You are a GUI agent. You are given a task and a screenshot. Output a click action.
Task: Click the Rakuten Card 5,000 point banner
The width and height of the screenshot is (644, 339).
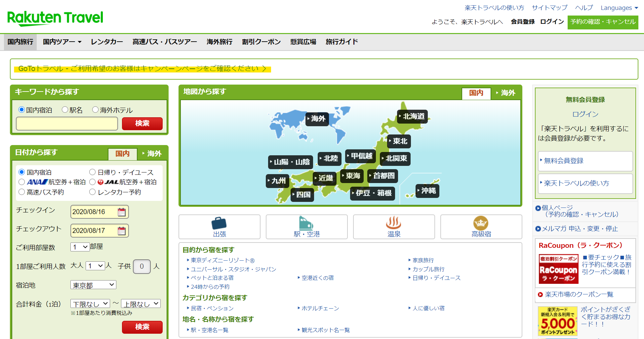coord(558,321)
